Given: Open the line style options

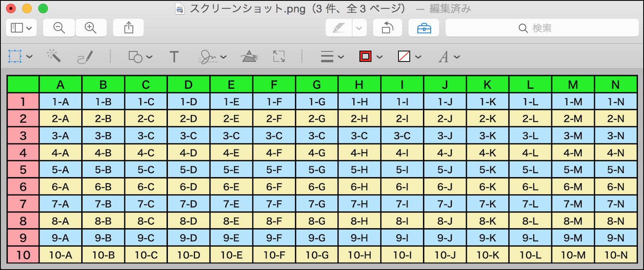Looking at the screenshot, I should 327,57.
